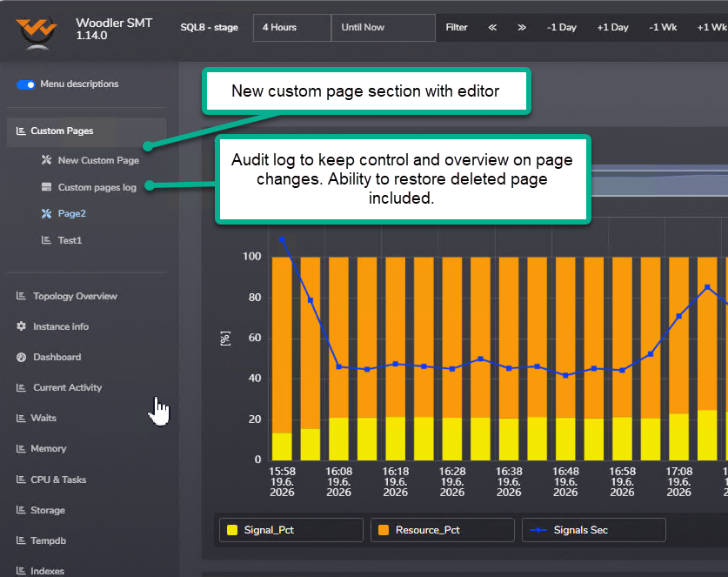This screenshot has width=728, height=577.
Task: Click the Dashboard gauge icon
Action: click(22, 357)
